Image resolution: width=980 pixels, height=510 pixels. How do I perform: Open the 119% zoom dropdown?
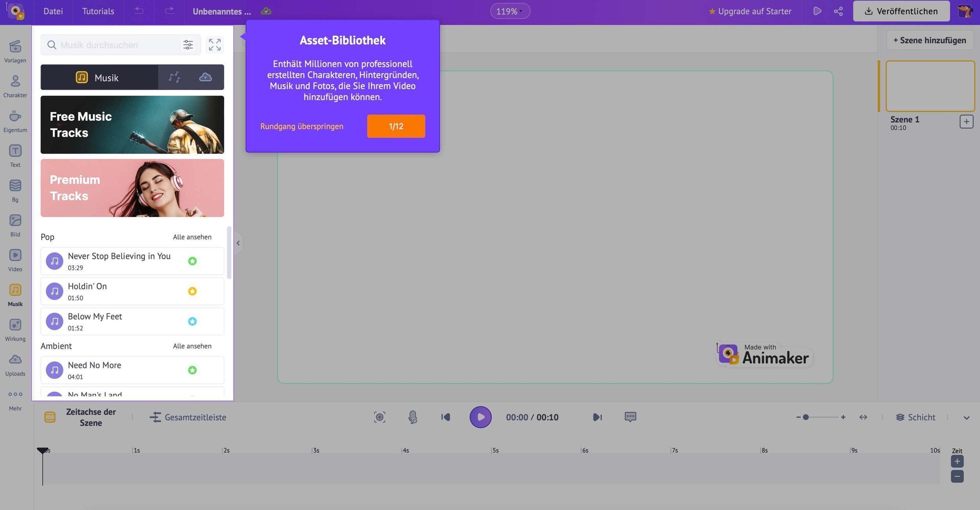[510, 11]
